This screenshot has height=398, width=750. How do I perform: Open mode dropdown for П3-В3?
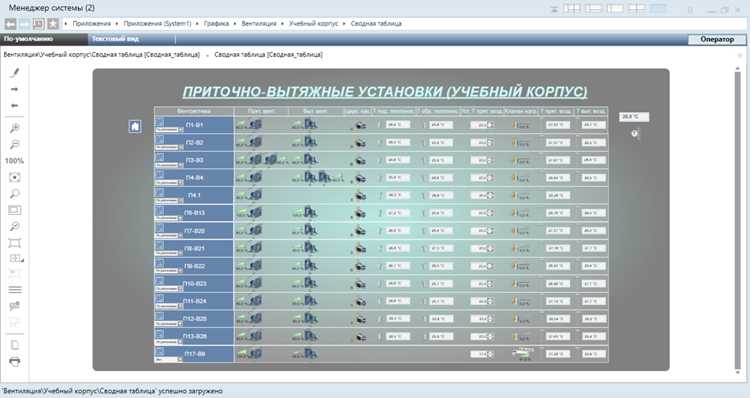pos(169,165)
